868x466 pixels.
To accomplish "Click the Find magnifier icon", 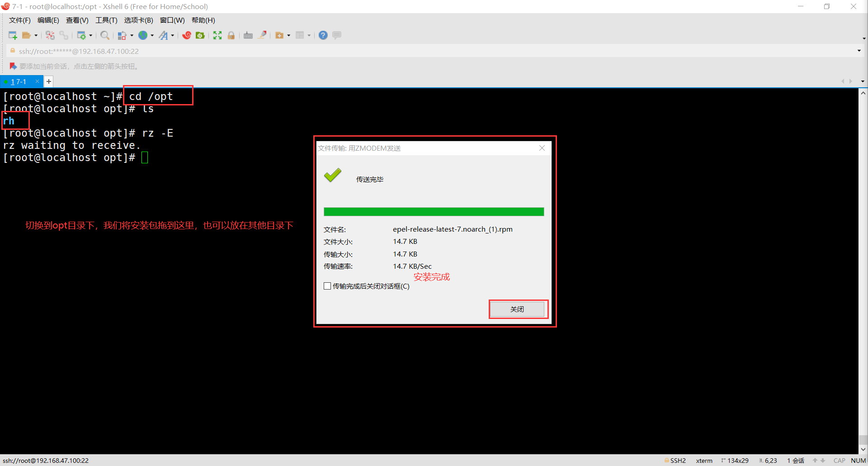I will 105,35.
